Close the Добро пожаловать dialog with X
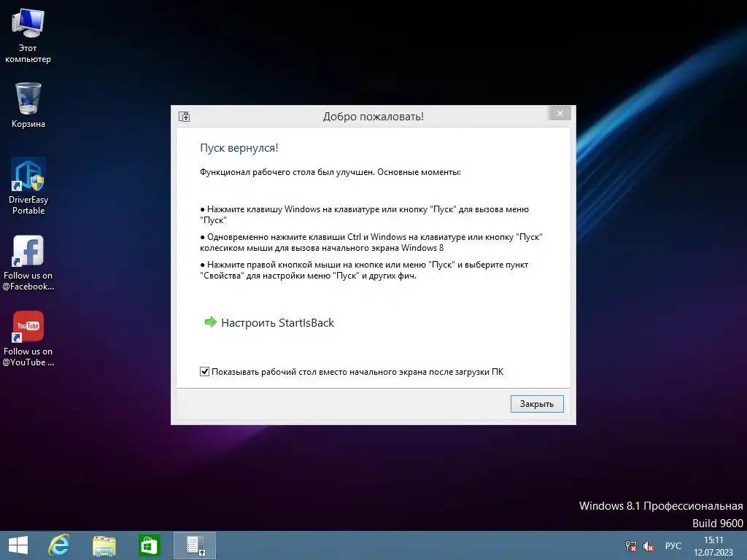The image size is (747, 560). (x=560, y=113)
